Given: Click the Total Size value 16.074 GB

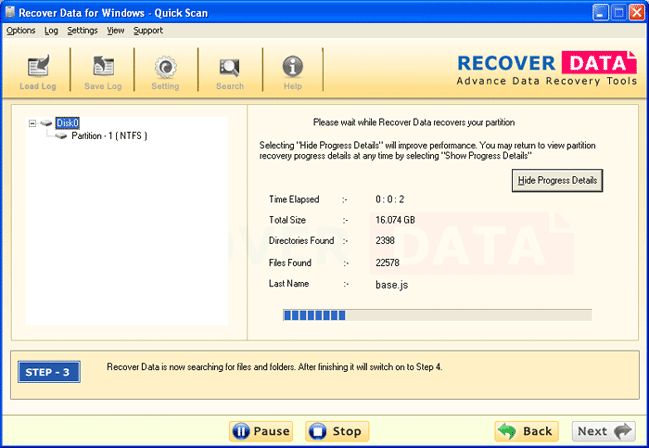Looking at the screenshot, I should [x=395, y=220].
